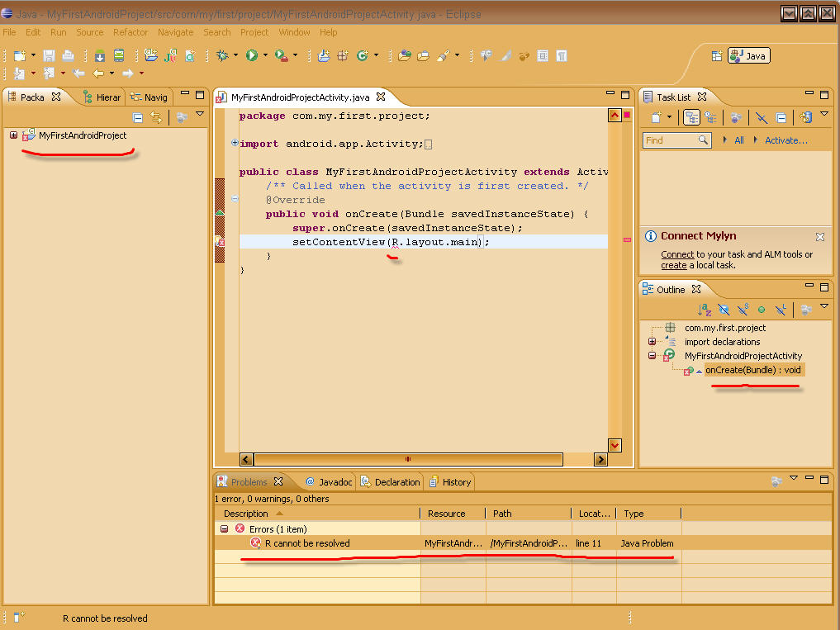Switch to the Declaration tab
This screenshot has height=630, width=840.
[390, 482]
